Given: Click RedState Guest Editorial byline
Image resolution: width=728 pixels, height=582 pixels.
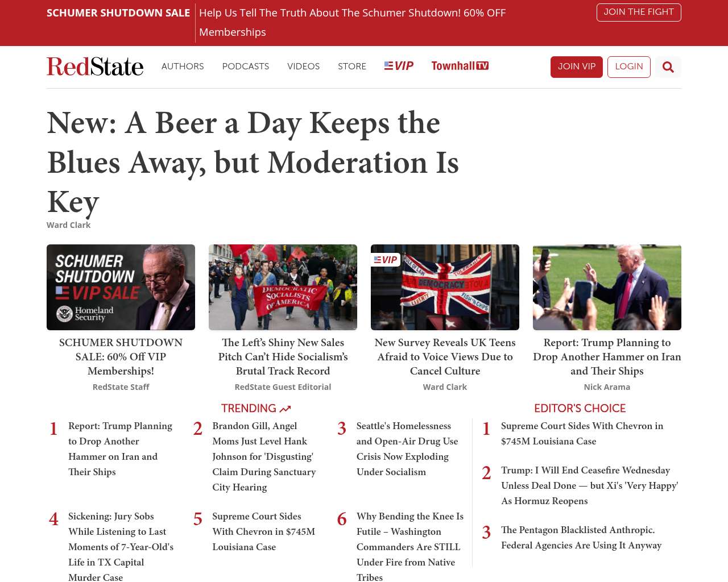Looking at the screenshot, I should point(283,387).
